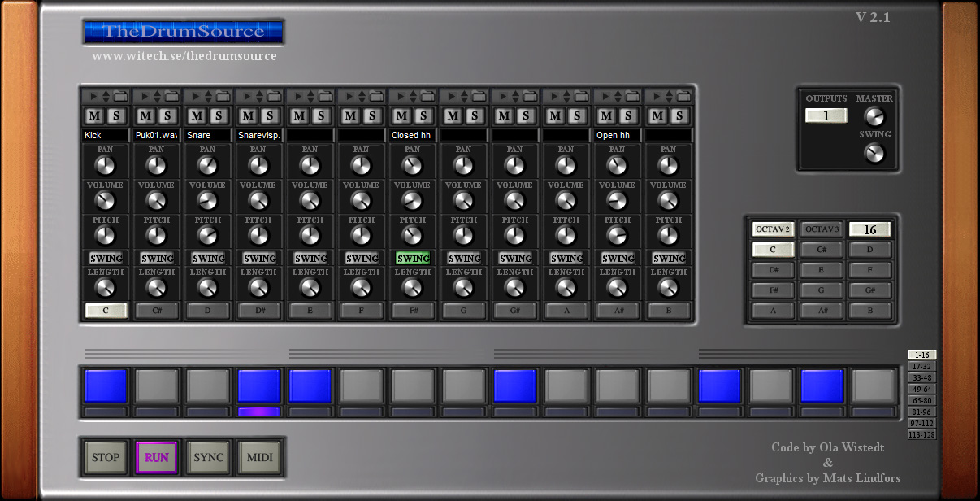Click the G# key in the octave keypad
Screen dimensions: 980x501
coord(869,290)
